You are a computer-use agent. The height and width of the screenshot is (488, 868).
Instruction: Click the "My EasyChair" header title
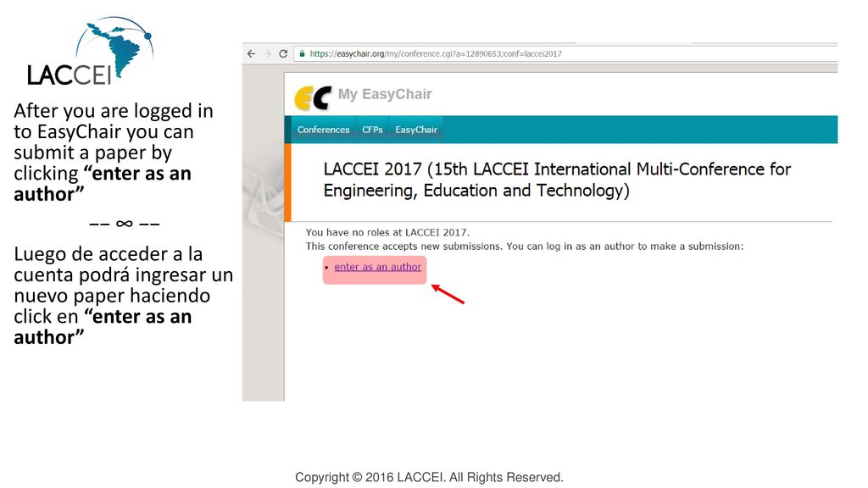pos(385,94)
